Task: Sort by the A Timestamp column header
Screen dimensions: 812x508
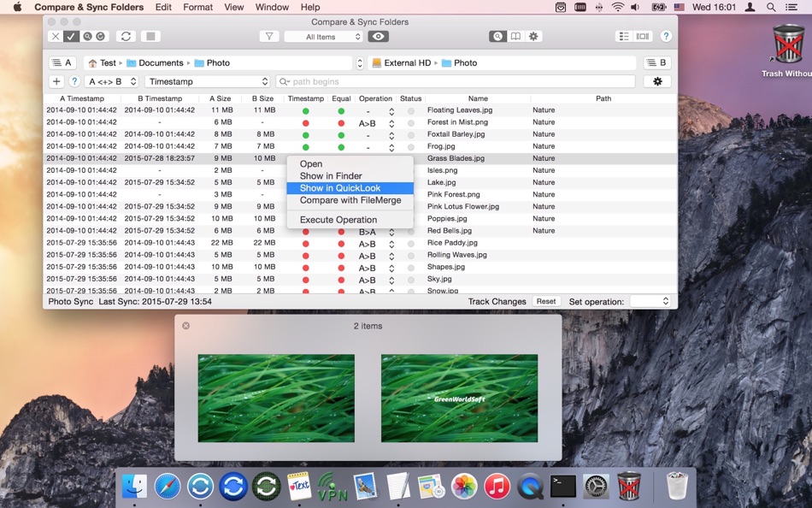Action: 81,98
